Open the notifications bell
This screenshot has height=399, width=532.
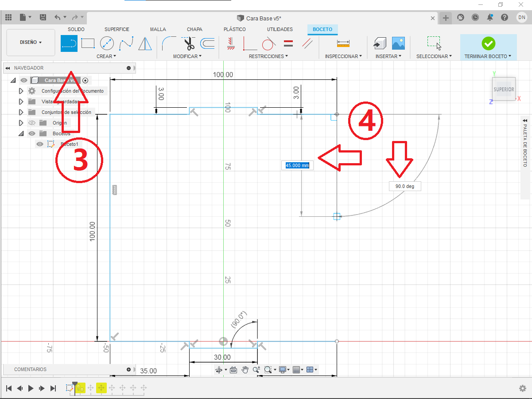click(x=490, y=17)
